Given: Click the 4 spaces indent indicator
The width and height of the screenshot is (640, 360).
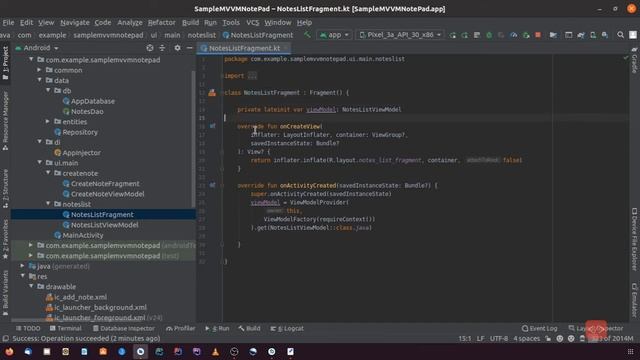Looking at the screenshot, I should [x=527, y=338].
